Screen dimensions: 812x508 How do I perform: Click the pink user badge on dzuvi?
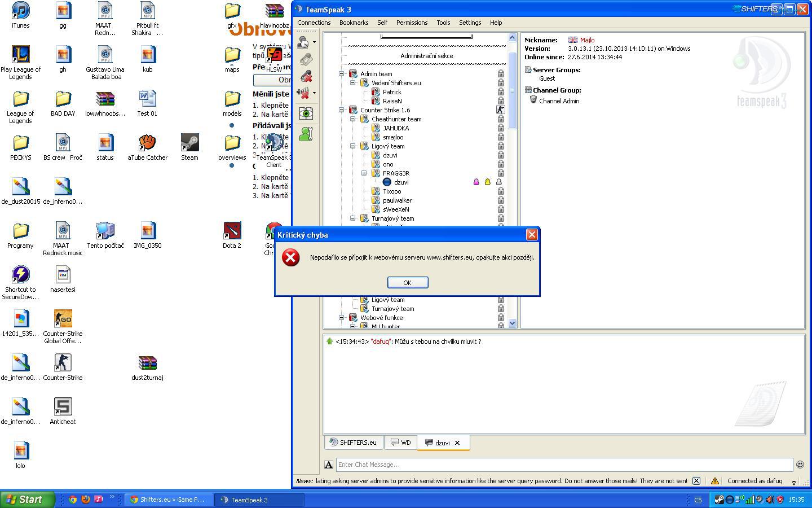point(476,182)
